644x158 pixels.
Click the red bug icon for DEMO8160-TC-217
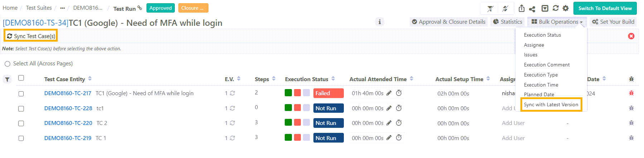(631, 93)
